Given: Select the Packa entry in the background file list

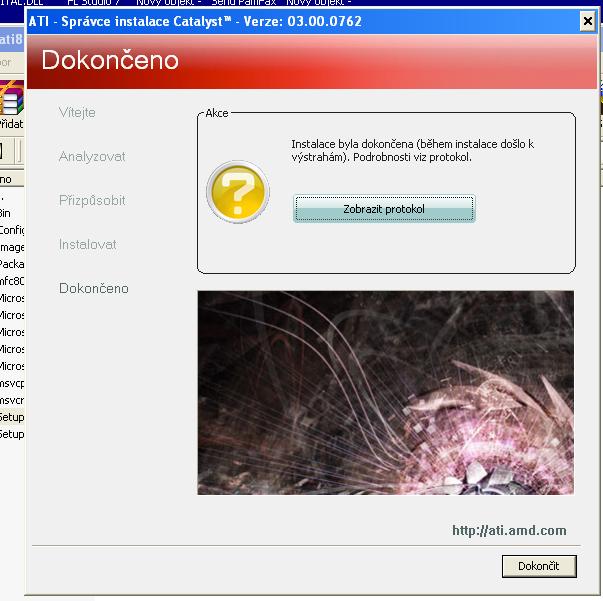Looking at the screenshot, I should tap(12, 264).
